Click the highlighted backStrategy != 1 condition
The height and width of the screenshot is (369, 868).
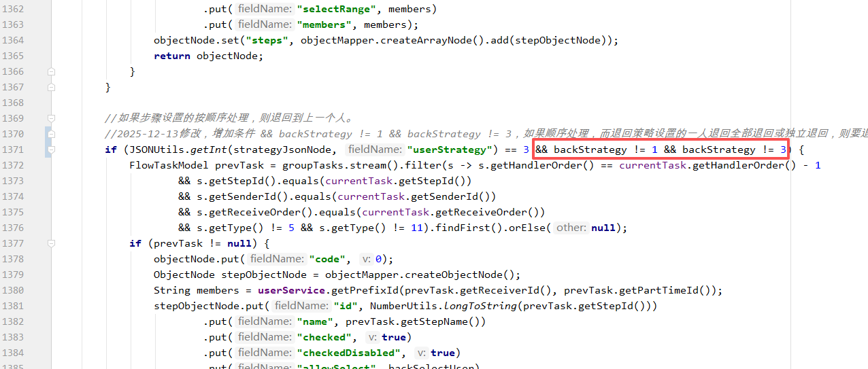(605, 150)
